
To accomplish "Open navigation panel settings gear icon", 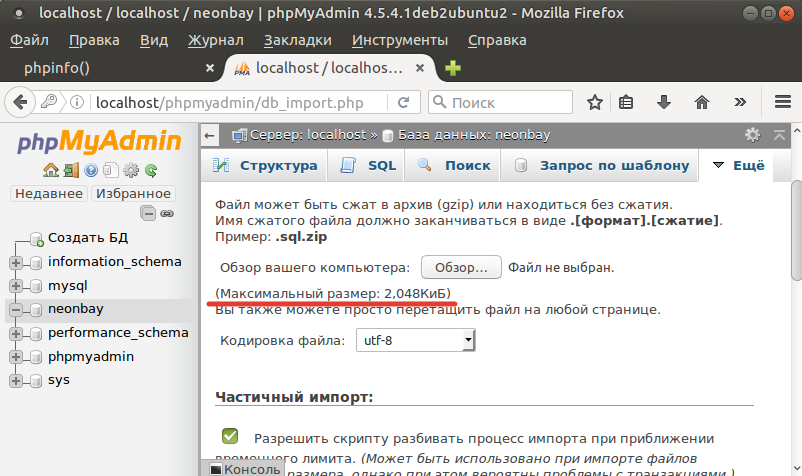I will [130, 170].
